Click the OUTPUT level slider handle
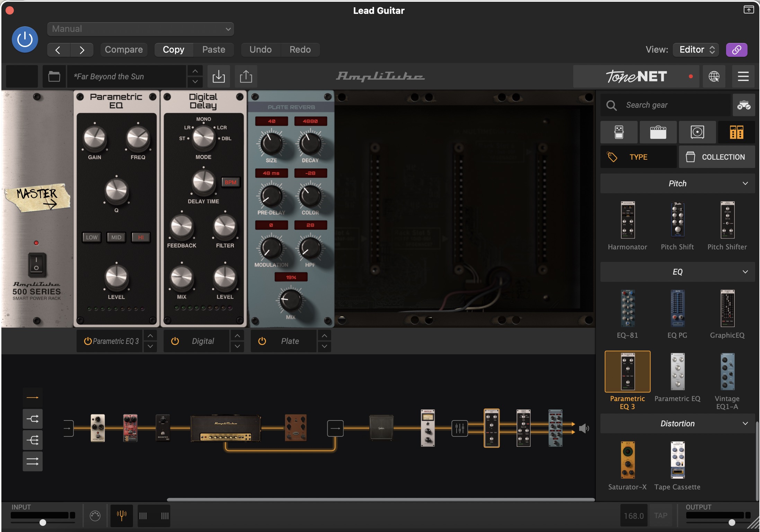This screenshot has width=760, height=532. (732, 523)
